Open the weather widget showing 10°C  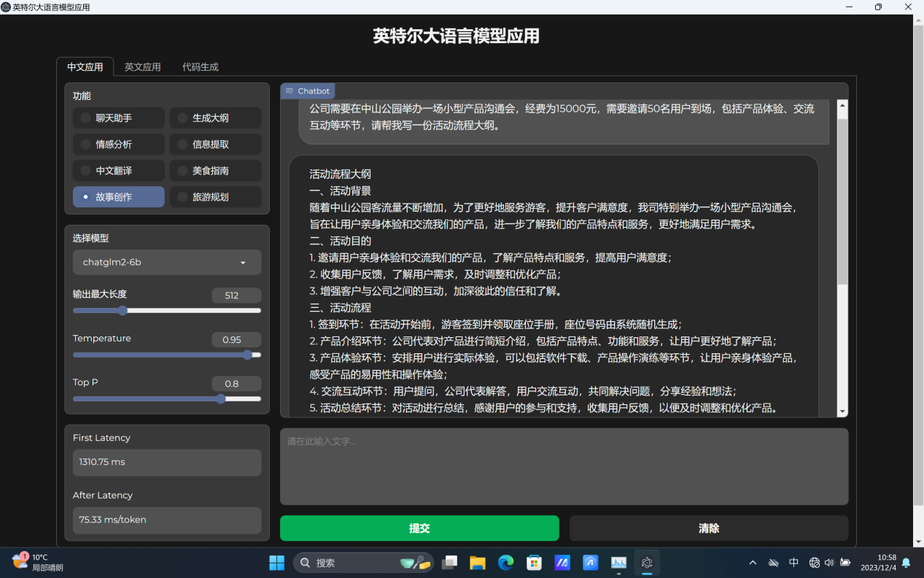click(x=38, y=563)
